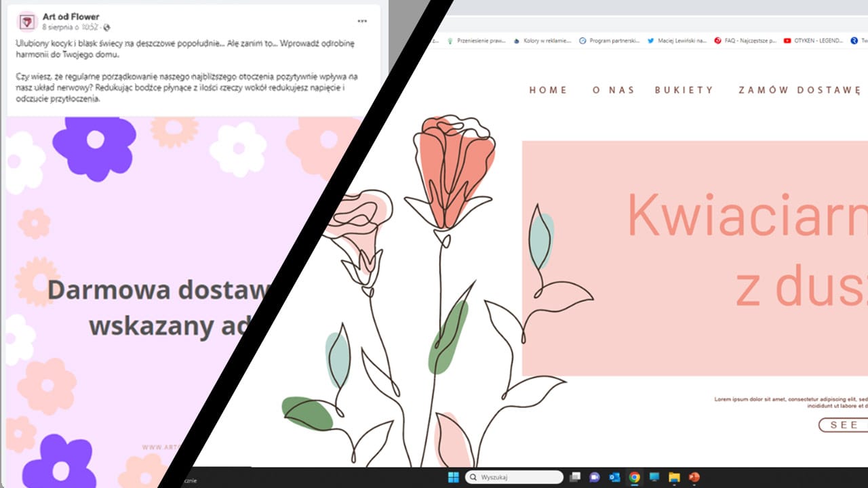
Task: Click the monitor icon in taskbar
Action: click(x=654, y=477)
